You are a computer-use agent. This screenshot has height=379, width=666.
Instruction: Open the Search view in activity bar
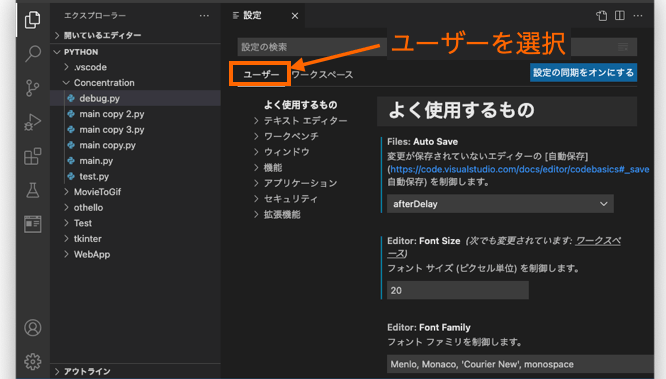[33, 54]
